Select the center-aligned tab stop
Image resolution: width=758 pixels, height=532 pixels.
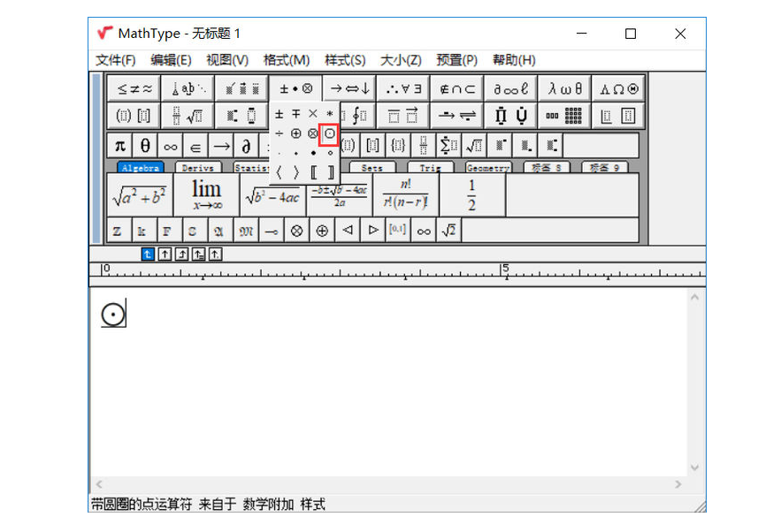point(165,255)
